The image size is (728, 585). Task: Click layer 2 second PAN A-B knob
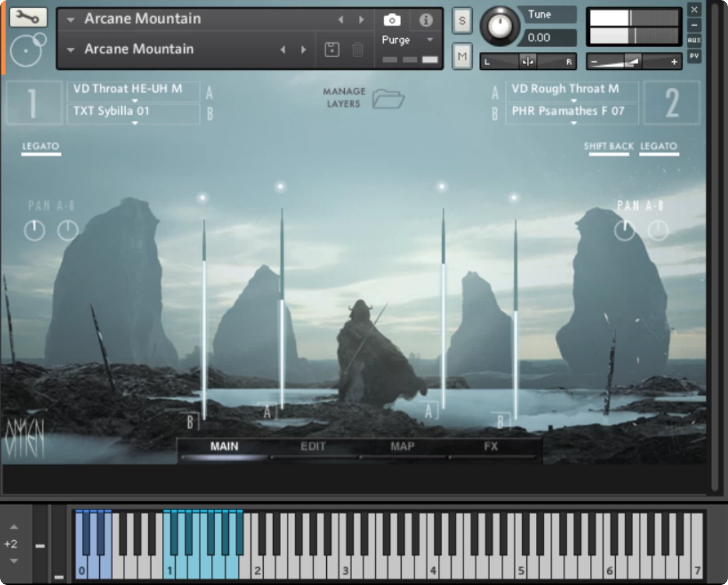click(658, 231)
